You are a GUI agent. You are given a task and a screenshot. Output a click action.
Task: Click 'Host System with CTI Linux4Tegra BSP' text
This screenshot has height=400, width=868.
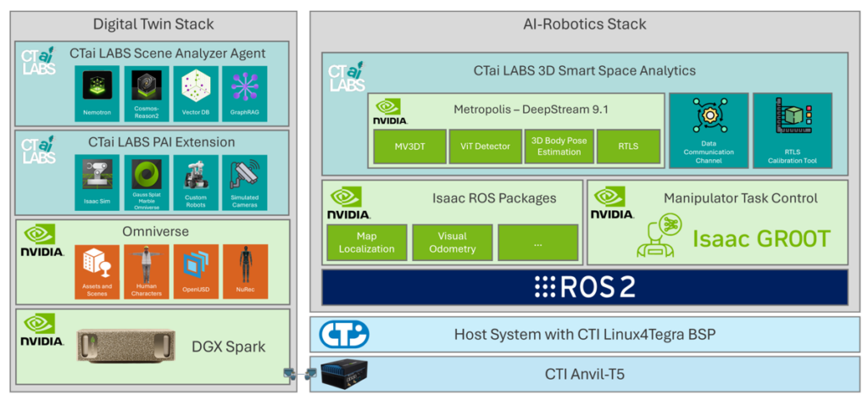[x=585, y=335]
